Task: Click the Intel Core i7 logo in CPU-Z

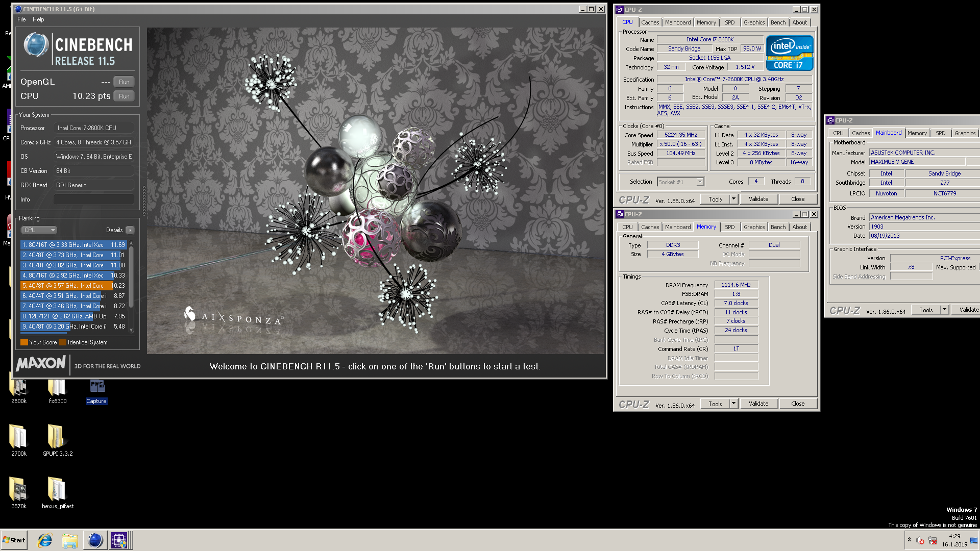Action: 789,53
